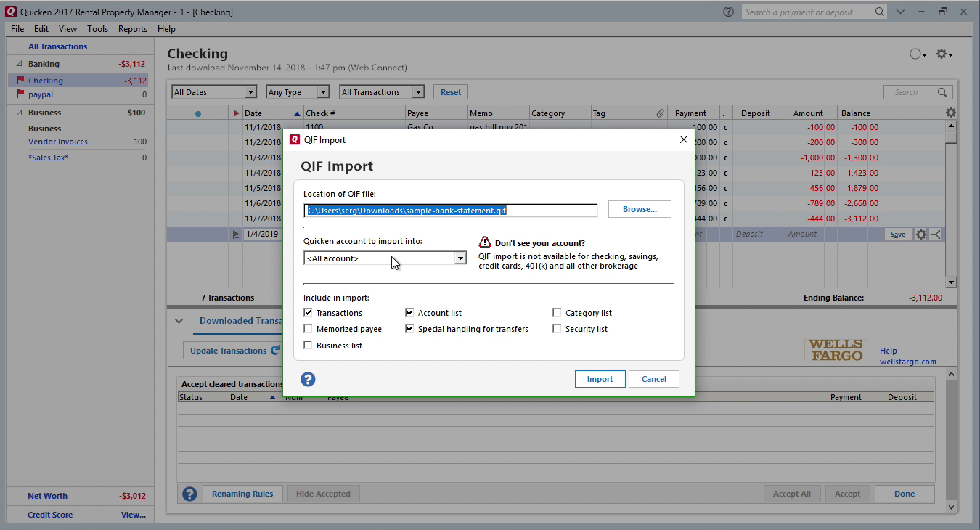The height and width of the screenshot is (530, 980).
Task: Select Vendor Invoices in the sidebar
Action: point(58,142)
